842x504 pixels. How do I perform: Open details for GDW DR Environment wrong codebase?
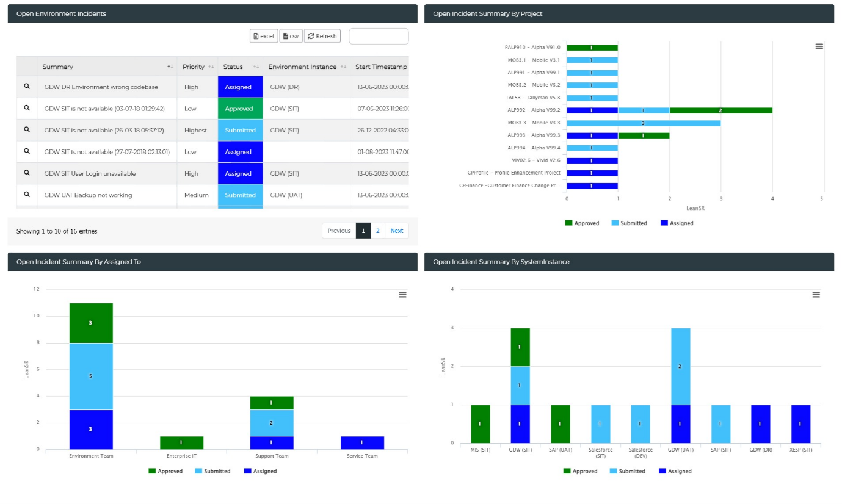tap(27, 87)
